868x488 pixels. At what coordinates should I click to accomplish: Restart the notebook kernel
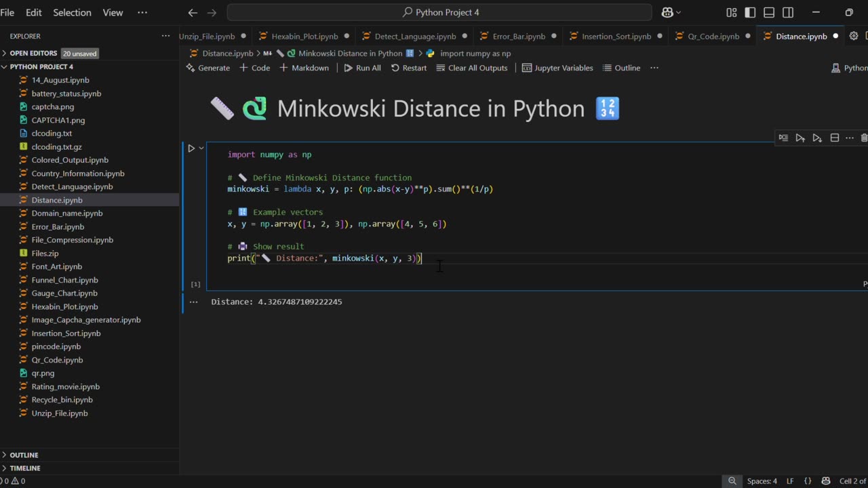(409, 68)
